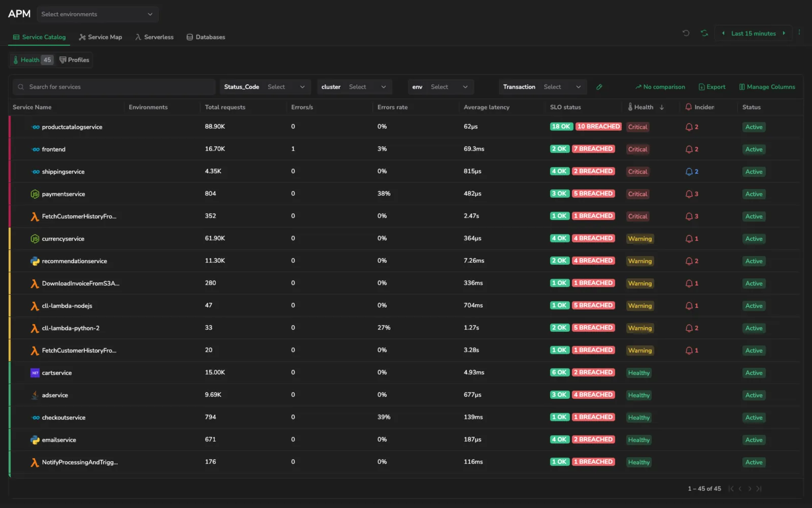
Task: Open the Last 15 minutes time picker
Action: (x=753, y=34)
